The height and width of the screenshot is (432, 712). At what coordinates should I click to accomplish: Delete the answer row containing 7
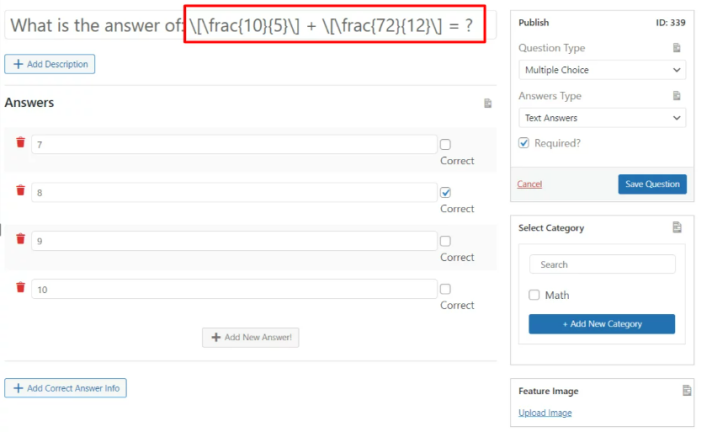click(x=20, y=143)
